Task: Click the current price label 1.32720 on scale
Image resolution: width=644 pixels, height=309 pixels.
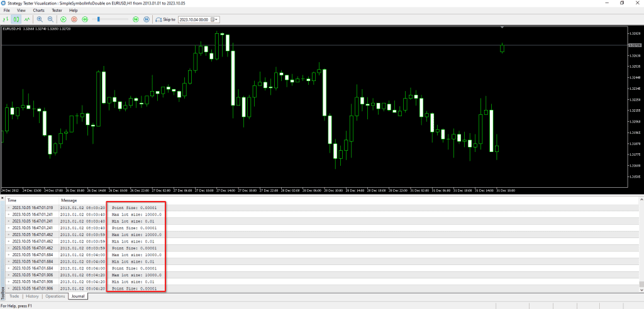Action: 635,45
